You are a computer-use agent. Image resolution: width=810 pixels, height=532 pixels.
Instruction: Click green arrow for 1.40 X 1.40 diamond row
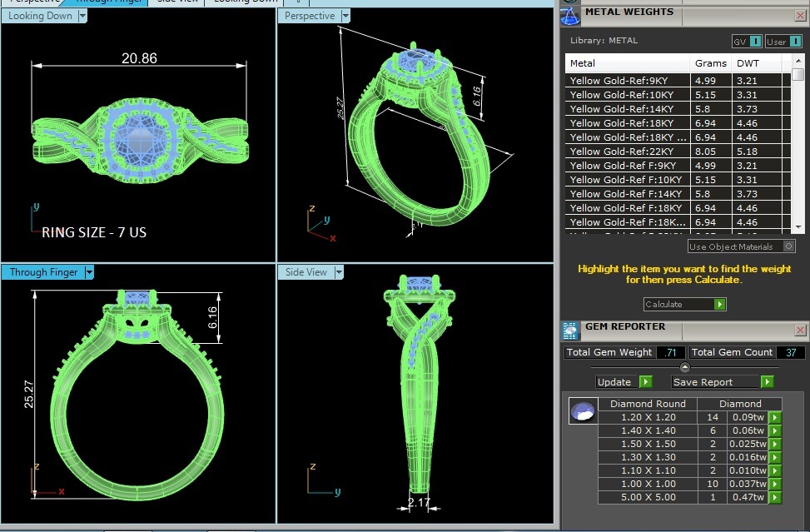coord(775,430)
